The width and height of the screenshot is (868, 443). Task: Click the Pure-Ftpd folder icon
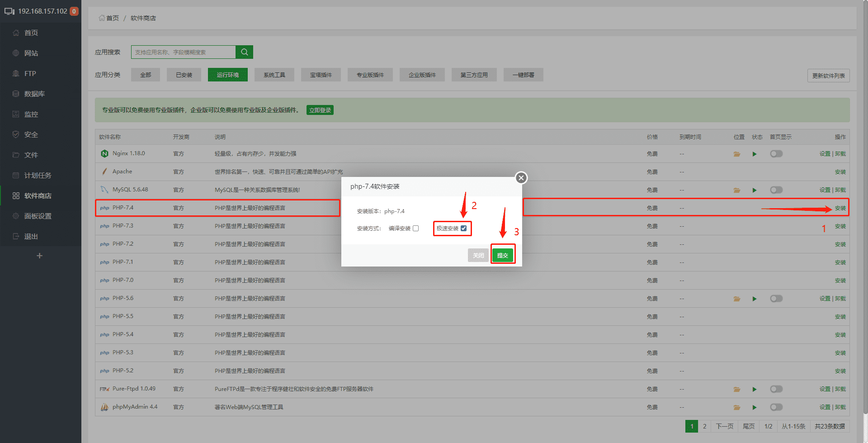(737, 389)
